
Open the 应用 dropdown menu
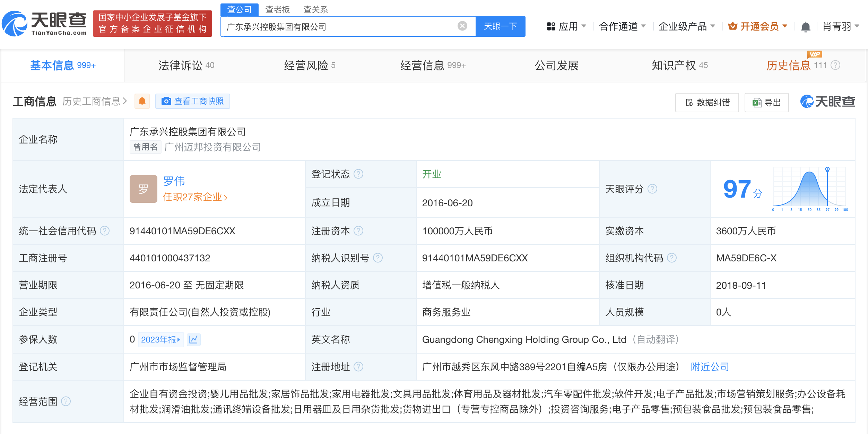click(x=568, y=26)
